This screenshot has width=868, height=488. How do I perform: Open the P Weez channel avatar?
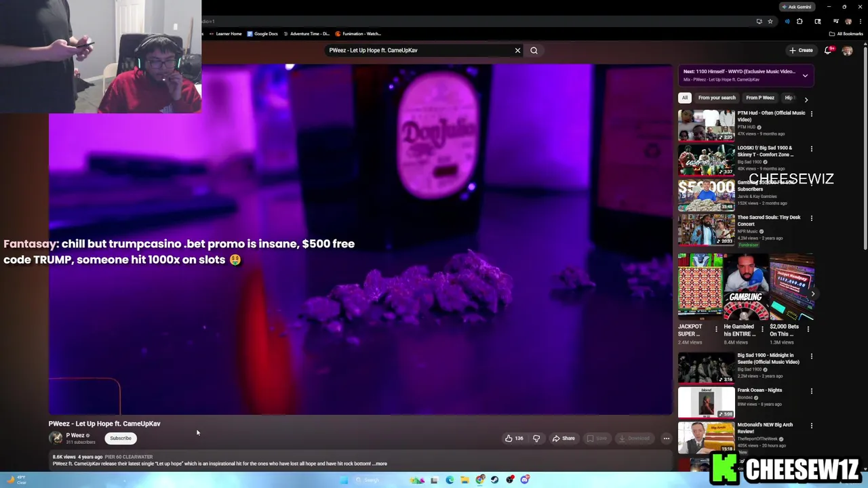pyautogui.click(x=56, y=439)
